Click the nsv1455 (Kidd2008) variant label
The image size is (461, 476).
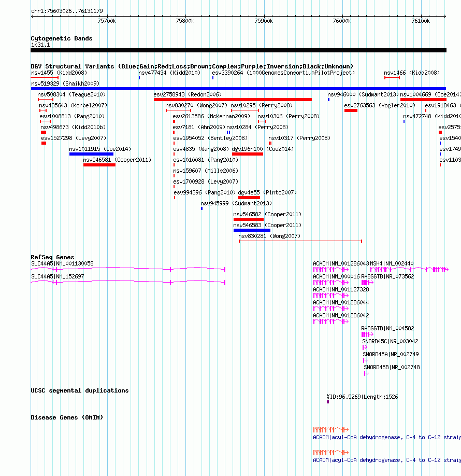[59, 73]
